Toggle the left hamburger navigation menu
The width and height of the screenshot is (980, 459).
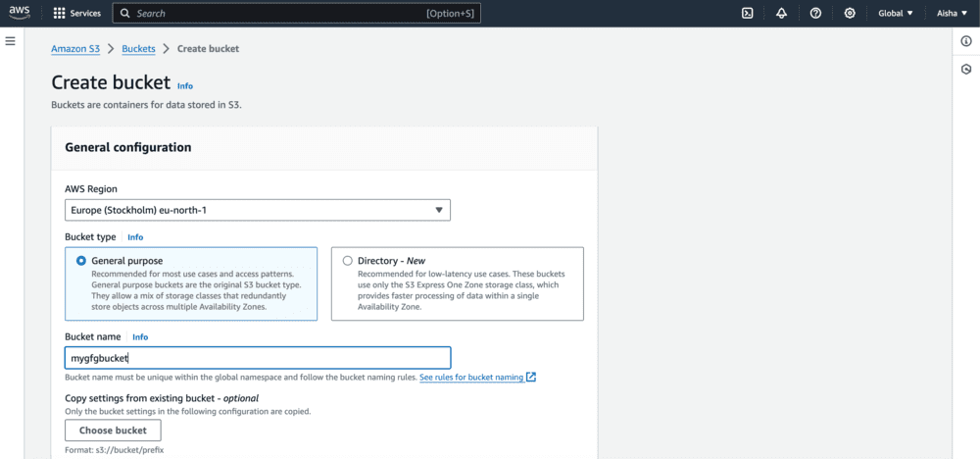pyautogui.click(x=10, y=40)
